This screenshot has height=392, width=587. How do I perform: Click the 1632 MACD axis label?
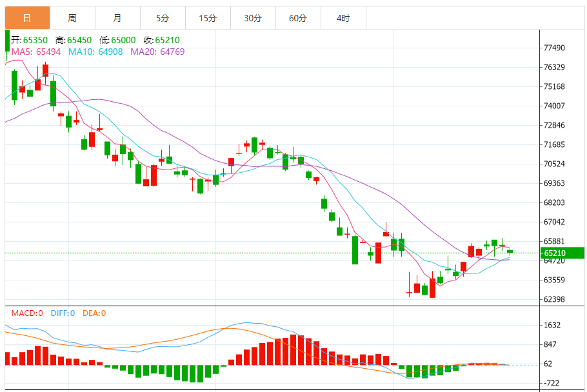click(552, 325)
